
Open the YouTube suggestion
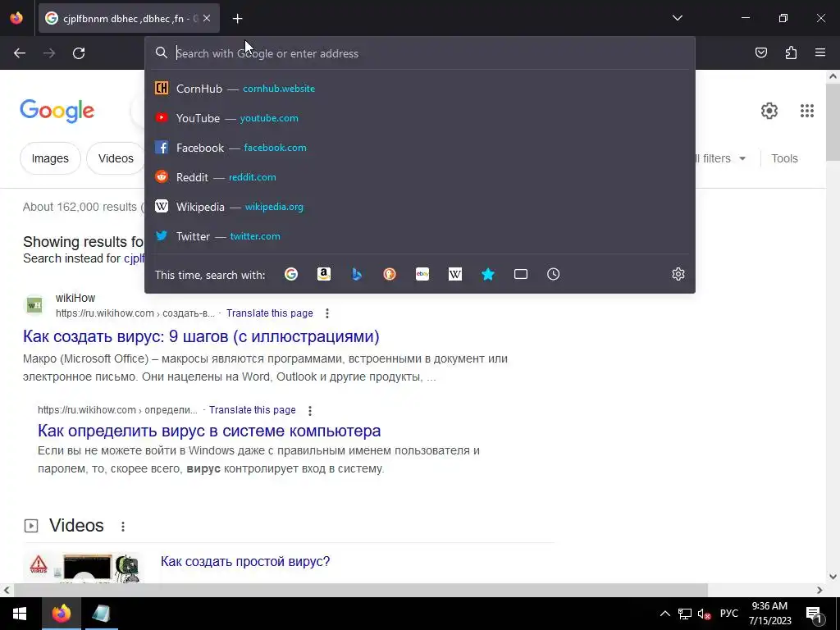click(420, 118)
